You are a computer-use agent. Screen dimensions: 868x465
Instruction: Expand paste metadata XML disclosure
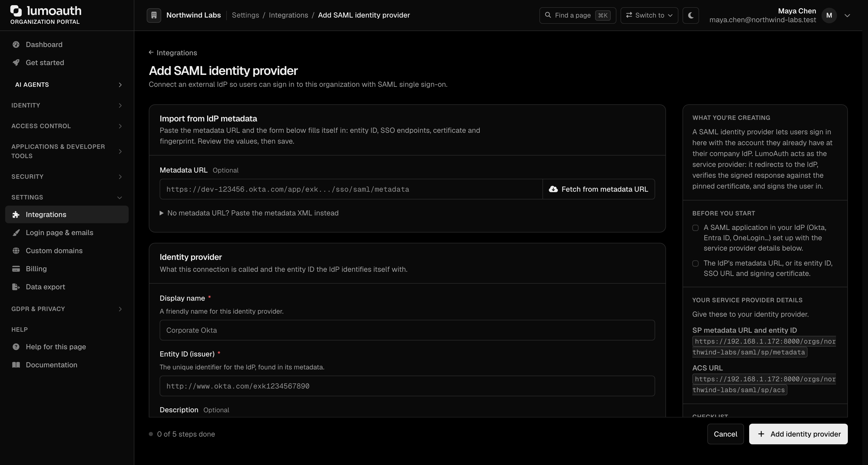click(249, 213)
